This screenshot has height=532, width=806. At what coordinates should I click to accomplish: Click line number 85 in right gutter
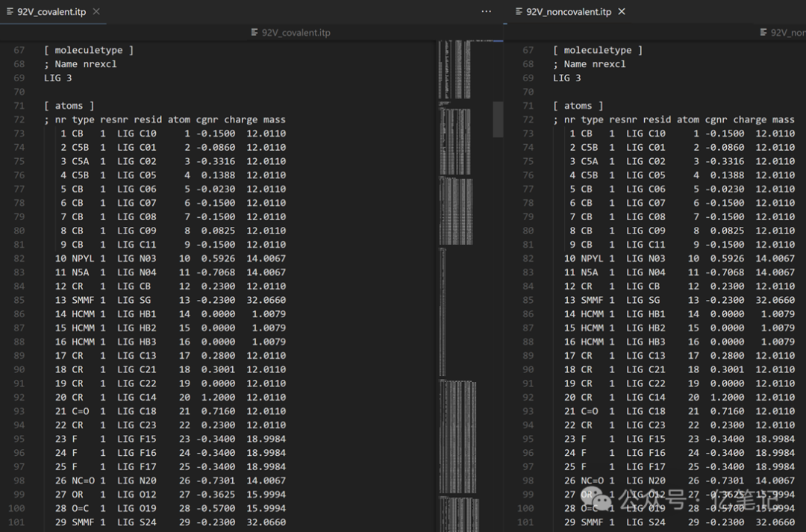point(528,300)
